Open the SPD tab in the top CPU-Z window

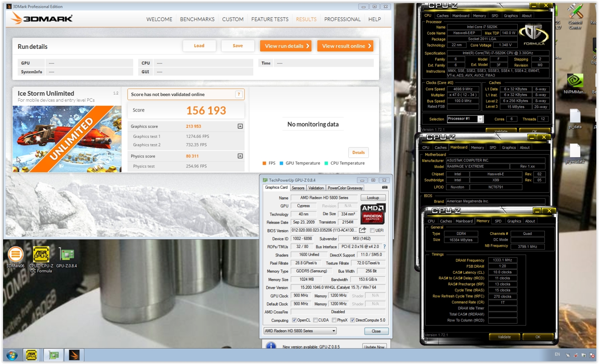click(x=495, y=16)
